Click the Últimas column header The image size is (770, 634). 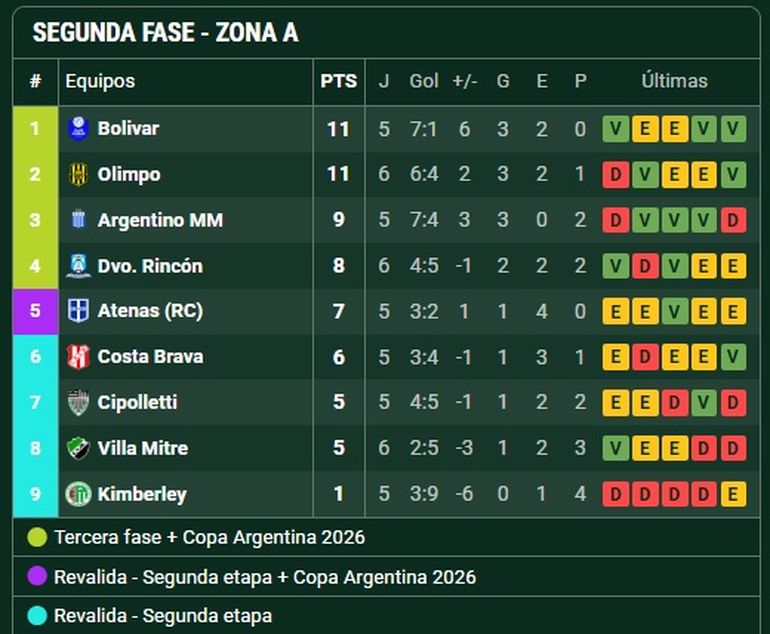click(x=674, y=81)
